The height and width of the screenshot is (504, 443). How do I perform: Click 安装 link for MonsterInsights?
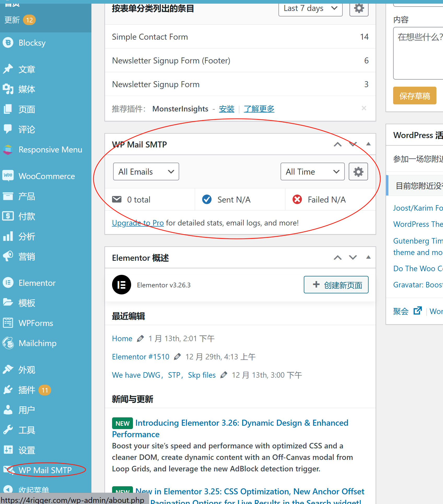pos(226,109)
